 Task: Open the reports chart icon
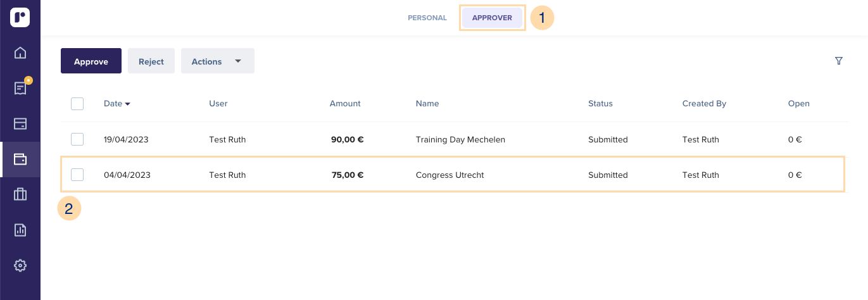(x=20, y=230)
